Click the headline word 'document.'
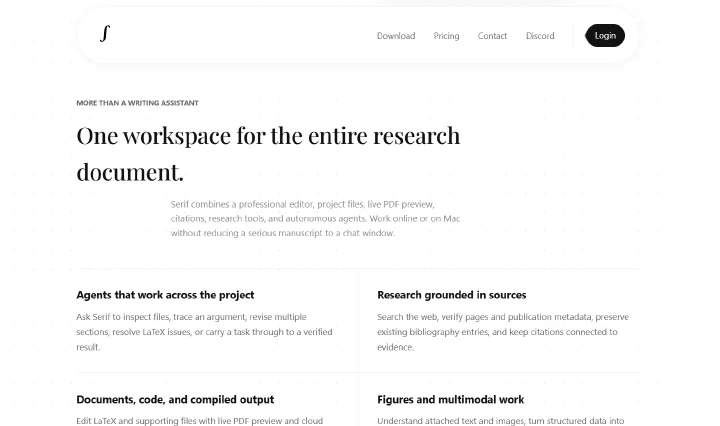 tap(130, 173)
